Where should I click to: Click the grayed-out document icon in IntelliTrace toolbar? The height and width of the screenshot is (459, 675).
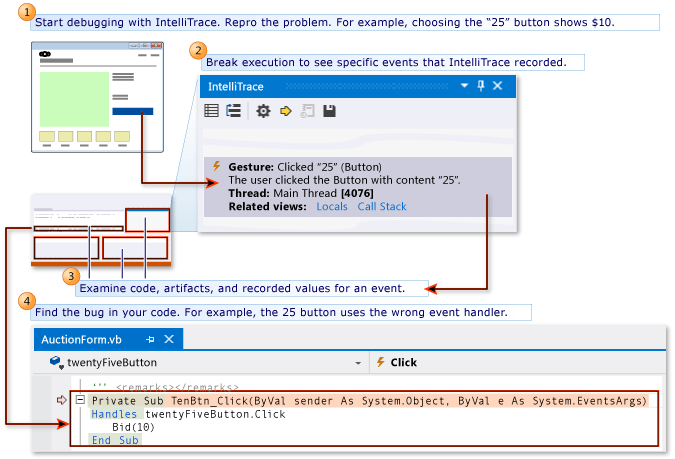tap(307, 111)
